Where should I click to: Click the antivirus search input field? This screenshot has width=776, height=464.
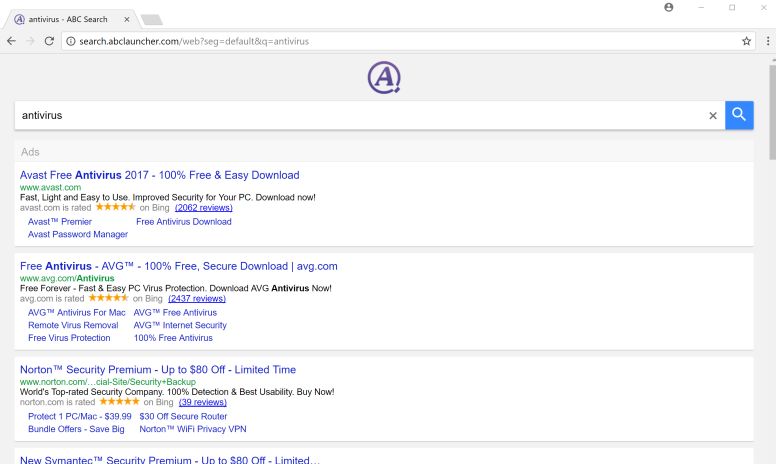pyautogui.click(x=360, y=115)
